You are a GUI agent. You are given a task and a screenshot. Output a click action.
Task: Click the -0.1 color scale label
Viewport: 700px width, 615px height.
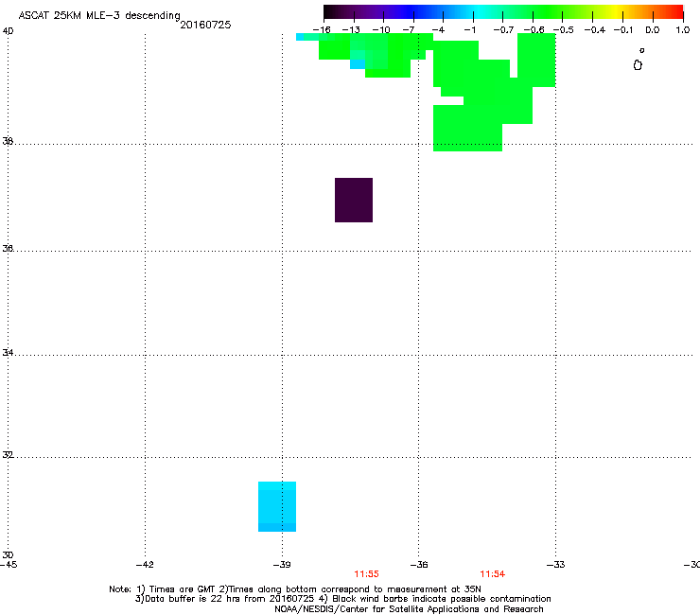[x=623, y=30]
